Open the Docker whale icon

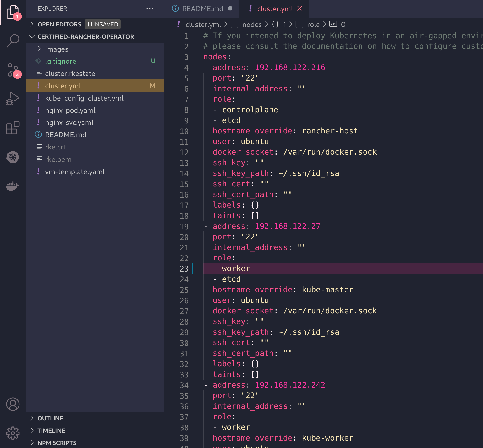[x=13, y=186]
